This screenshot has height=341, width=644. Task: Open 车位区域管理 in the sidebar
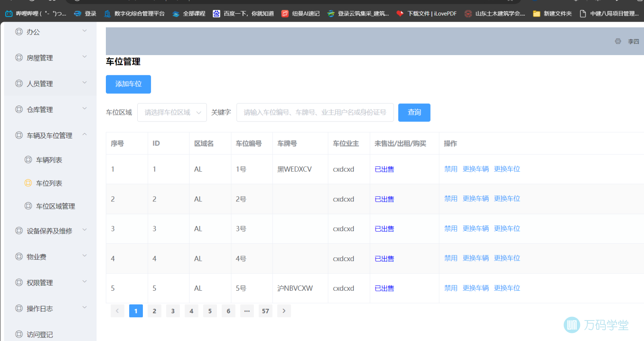point(56,206)
